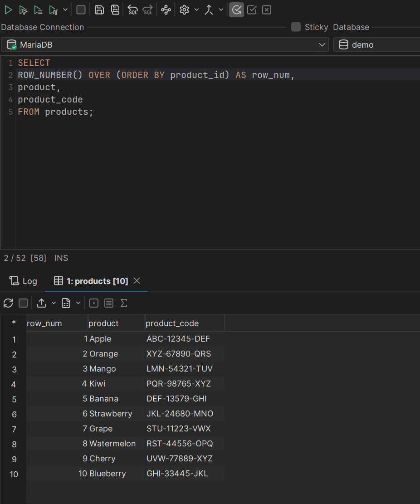Click the Mango product cell

[117, 369]
